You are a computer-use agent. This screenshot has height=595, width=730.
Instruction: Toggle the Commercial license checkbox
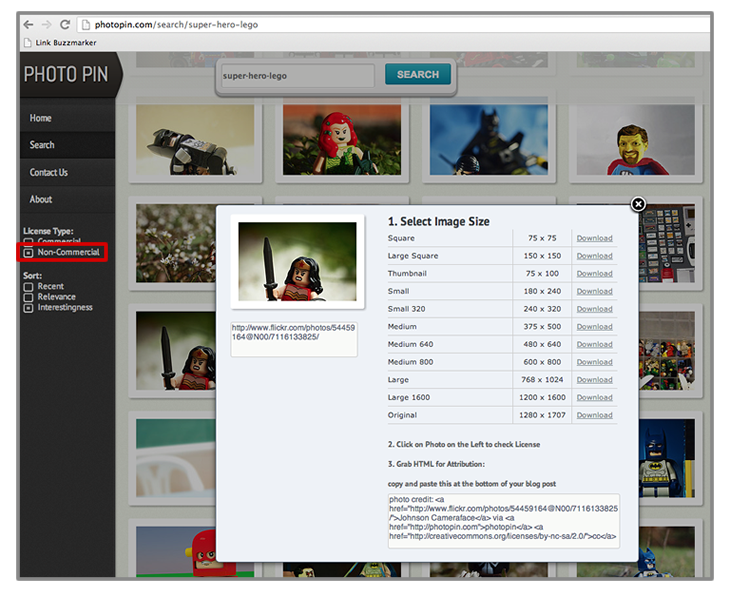pos(28,241)
